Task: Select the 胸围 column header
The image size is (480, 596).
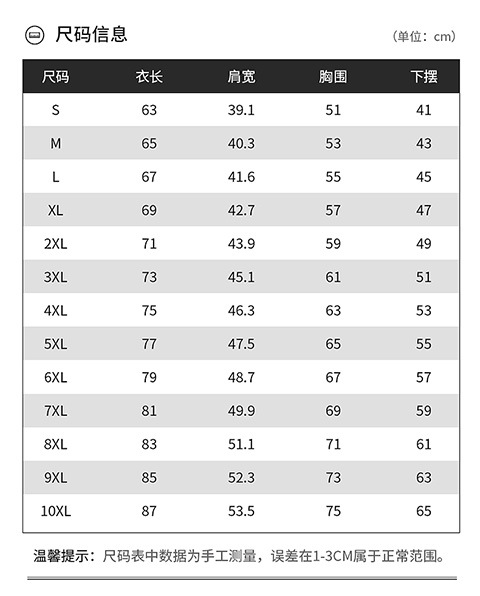Action: point(333,77)
